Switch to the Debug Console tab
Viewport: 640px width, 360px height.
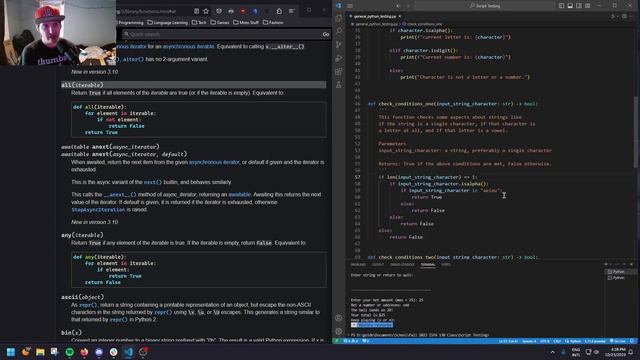point(402,264)
